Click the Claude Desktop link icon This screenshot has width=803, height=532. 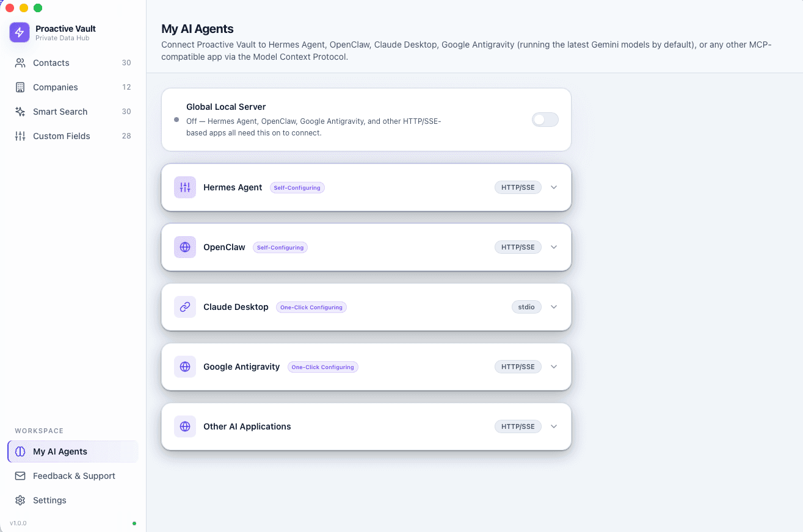tap(185, 307)
